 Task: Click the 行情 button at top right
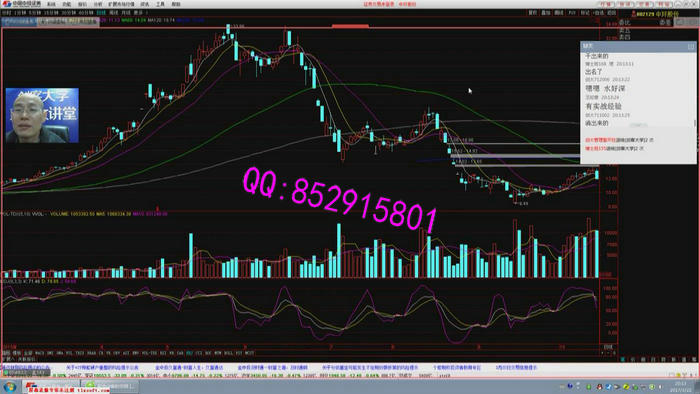[606, 4]
